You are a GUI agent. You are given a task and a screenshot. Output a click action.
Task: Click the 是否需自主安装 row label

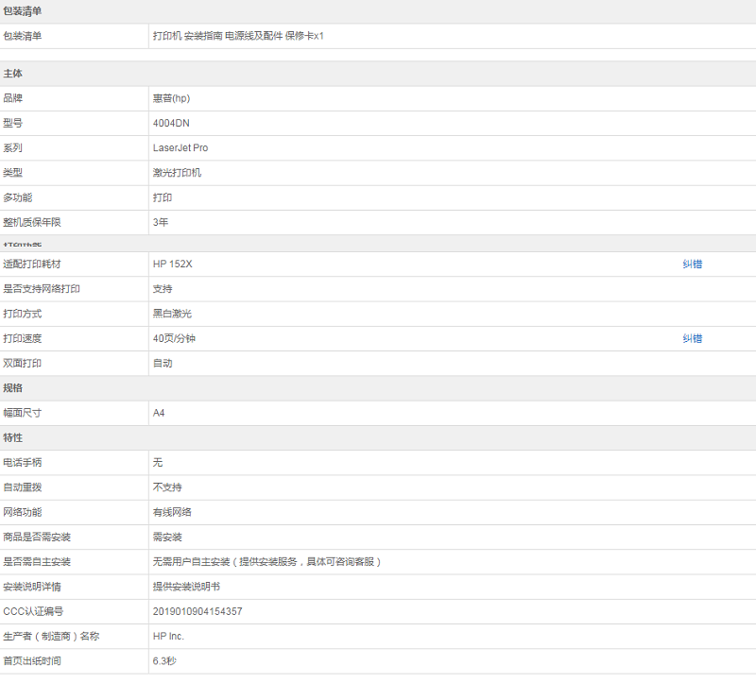pos(37,562)
